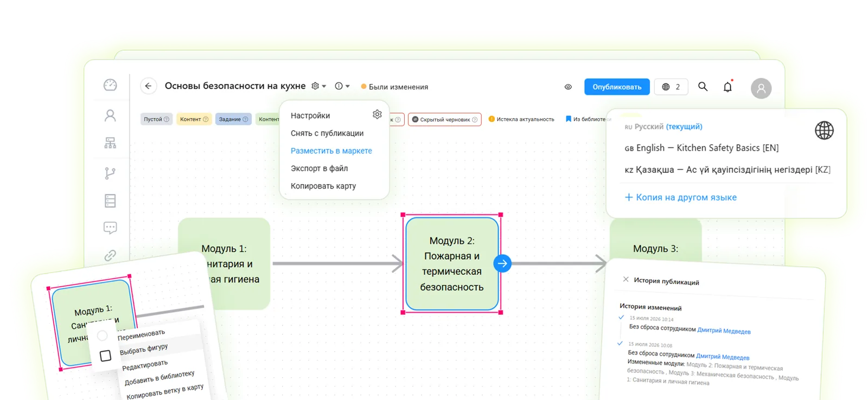Click the help icon on Задание tag
This screenshot has width=868, height=400.
coord(245,119)
